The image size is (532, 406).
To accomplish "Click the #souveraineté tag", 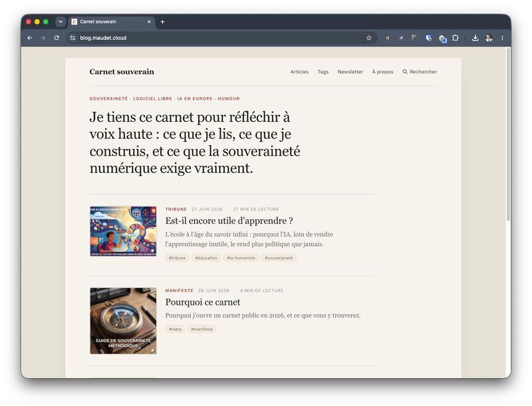I will [x=279, y=258].
